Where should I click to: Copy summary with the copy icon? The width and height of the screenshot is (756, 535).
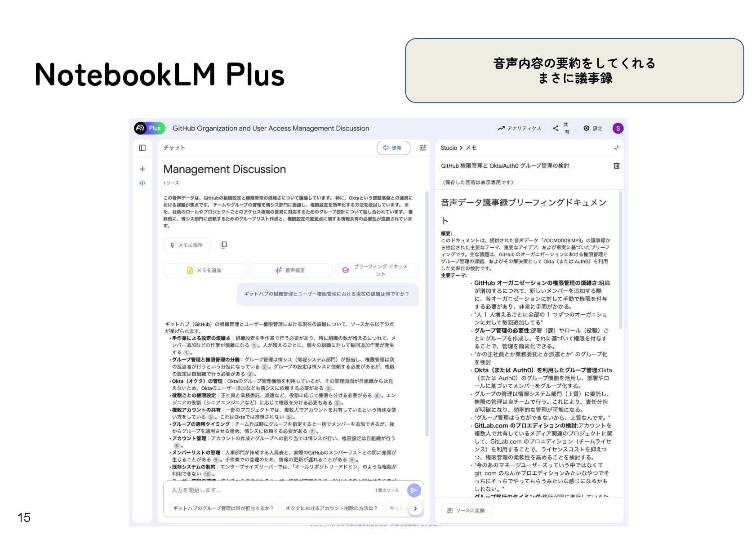[223, 245]
